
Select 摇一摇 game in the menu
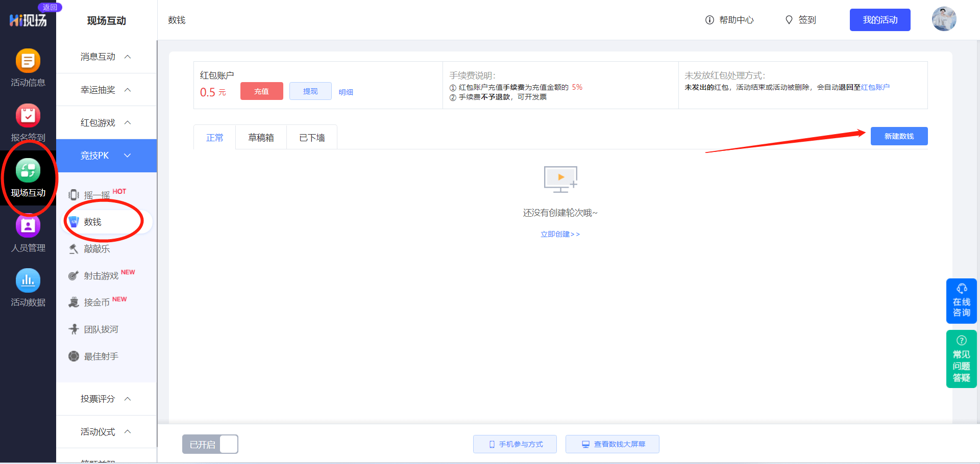click(x=97, y=195)
